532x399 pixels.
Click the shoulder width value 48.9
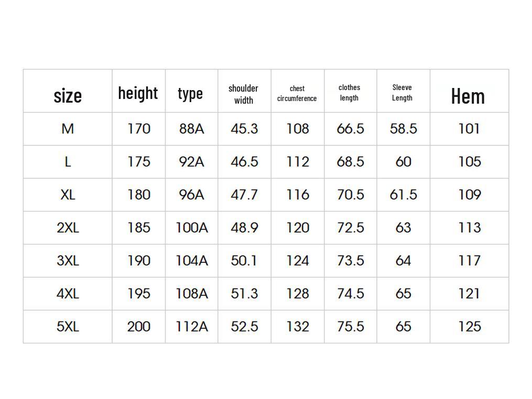tap(244, 228)
